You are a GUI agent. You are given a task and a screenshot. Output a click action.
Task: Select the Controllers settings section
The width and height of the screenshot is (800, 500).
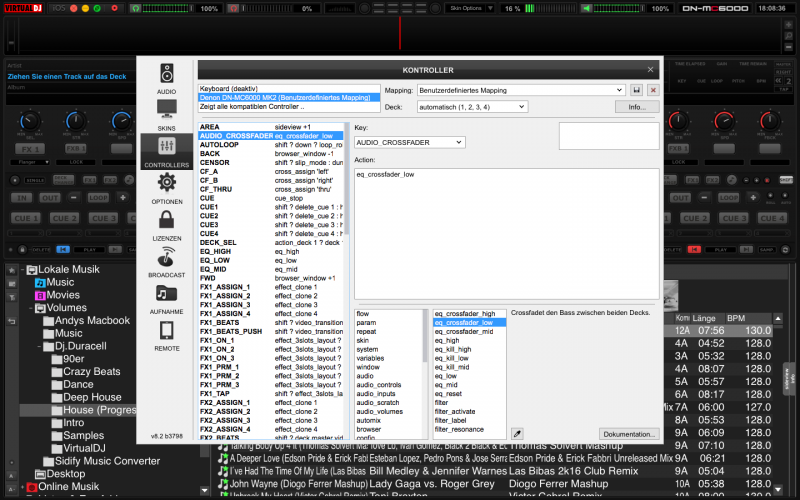click(x=166, y=152)
